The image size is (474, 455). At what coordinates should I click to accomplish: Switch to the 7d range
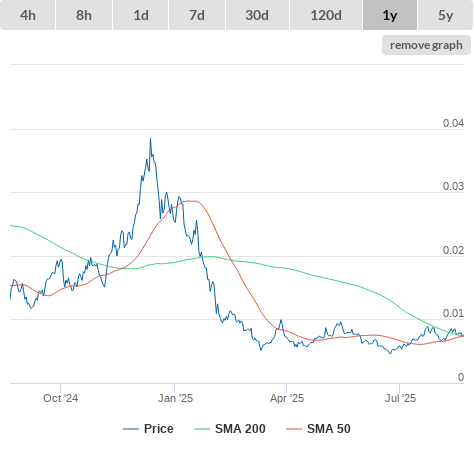click(x=197, y=15)
